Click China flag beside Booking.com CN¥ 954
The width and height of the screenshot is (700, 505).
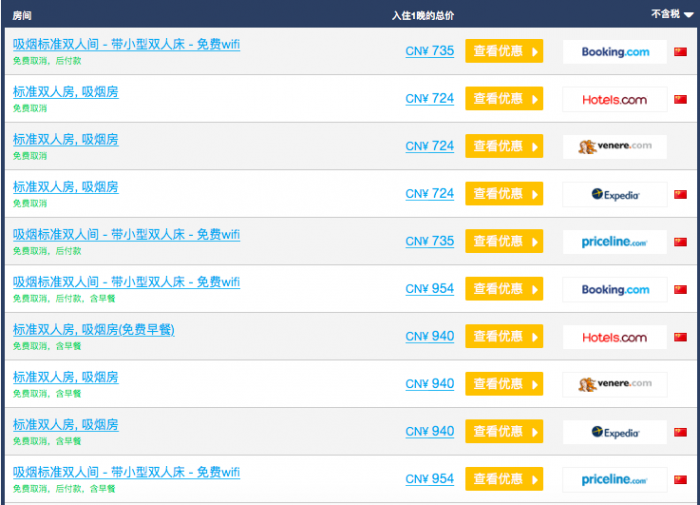tap(680, 289)
